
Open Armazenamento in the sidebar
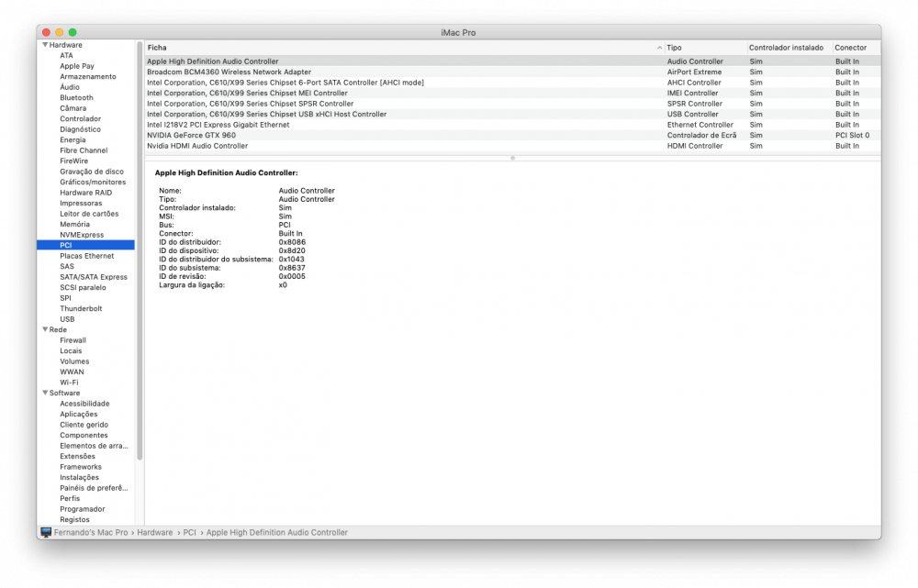click(x=88, y=77)
